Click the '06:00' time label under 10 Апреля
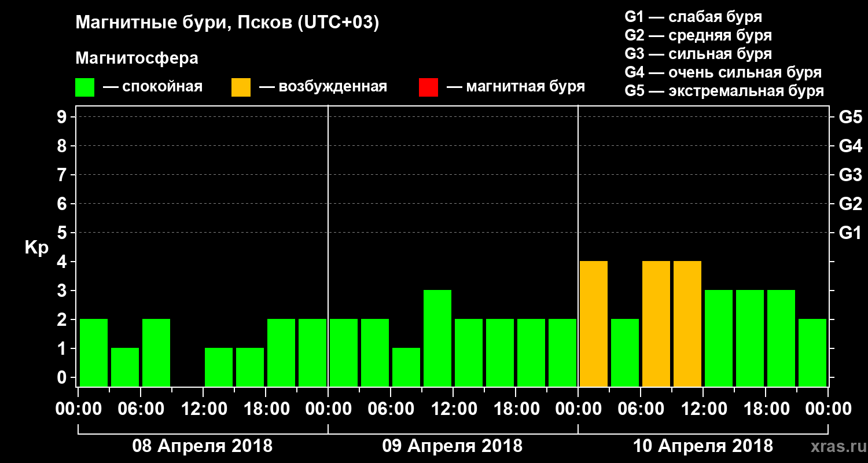The height and width of the screenshot is (463, 868). coord(641,409)
